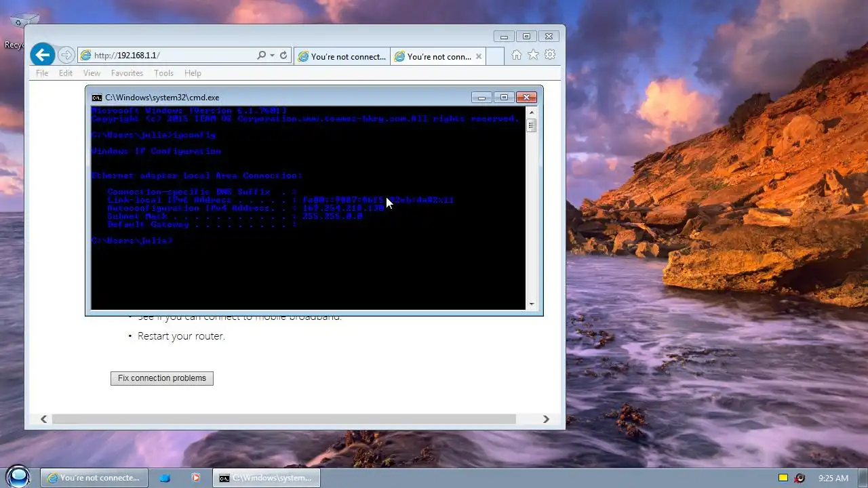Click the cmd.exe scrollbar up arrow
This screenshot has width=868, height=488.
(x=532, y=112)
